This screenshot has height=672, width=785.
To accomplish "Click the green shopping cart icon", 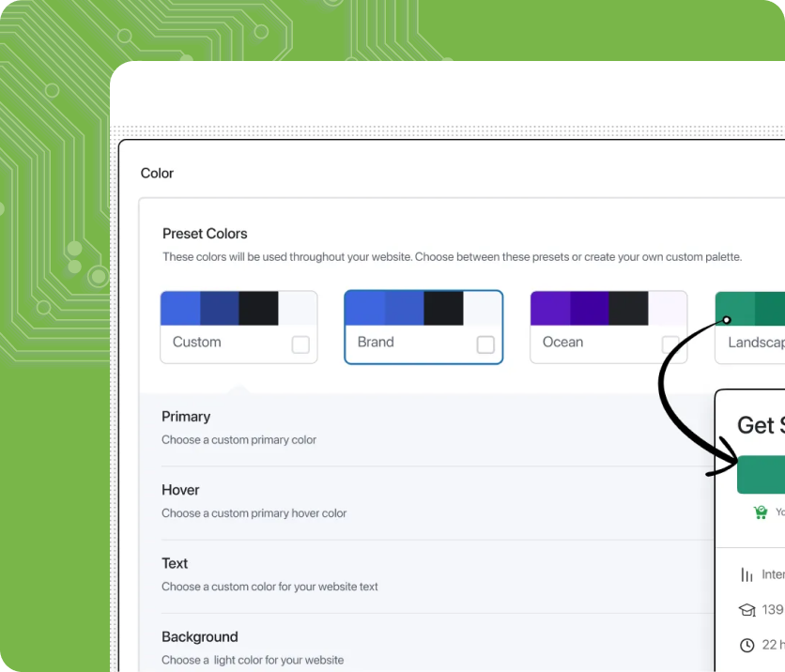I will (761, 512).
